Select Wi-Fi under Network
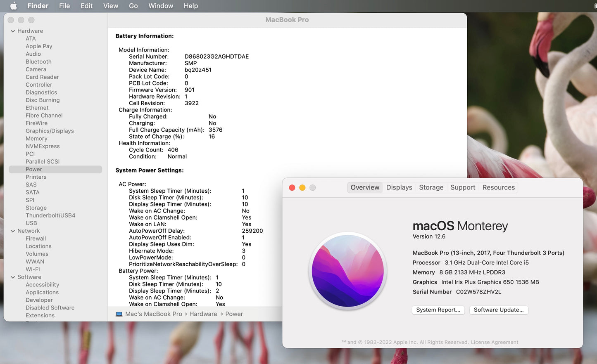This screenshot has width=597, height=364. (33, 269)
